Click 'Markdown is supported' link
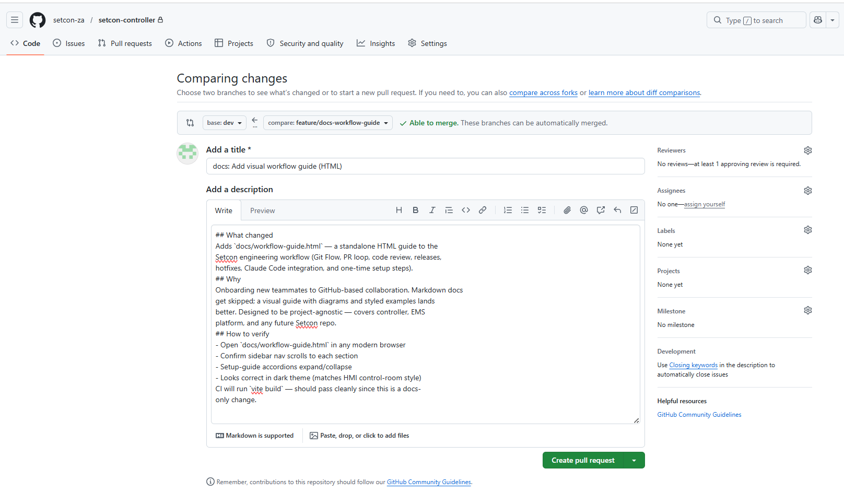Viewport: 844px width, 504px height. [x=255, y=436]
